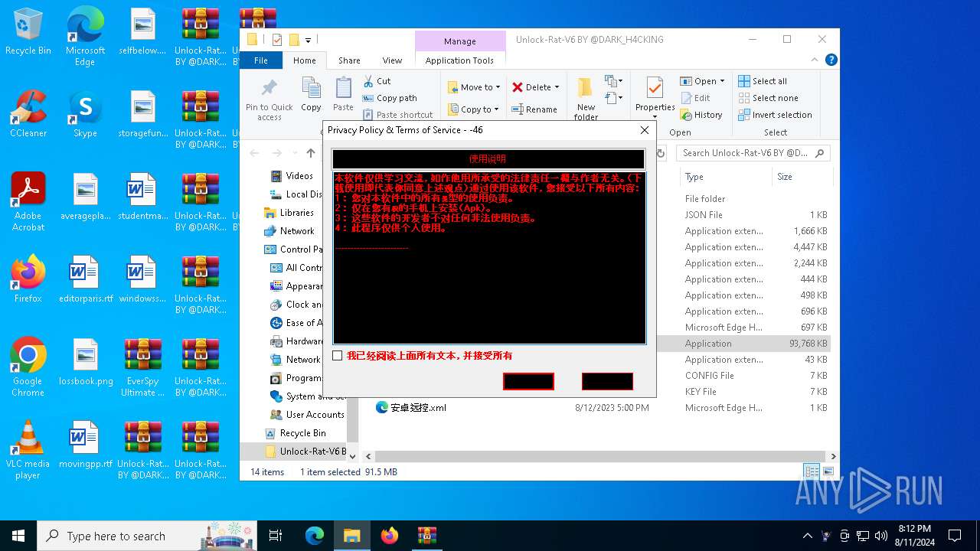Click the Pin to Quick access icon

coord(269,99)
